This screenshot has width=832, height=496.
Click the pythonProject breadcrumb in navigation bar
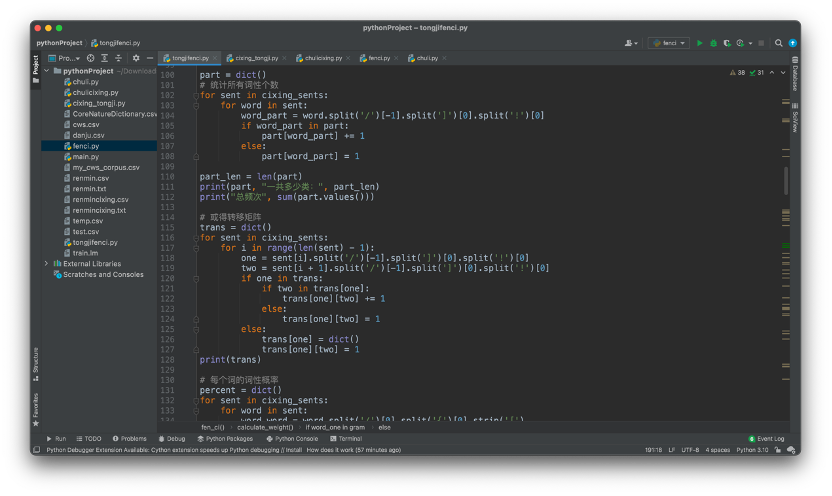point(59,43)
